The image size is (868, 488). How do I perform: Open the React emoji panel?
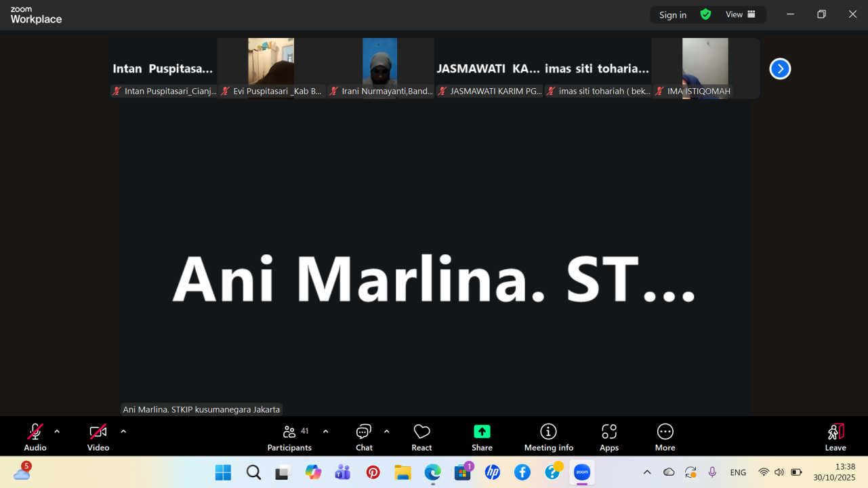coord(421,437)
